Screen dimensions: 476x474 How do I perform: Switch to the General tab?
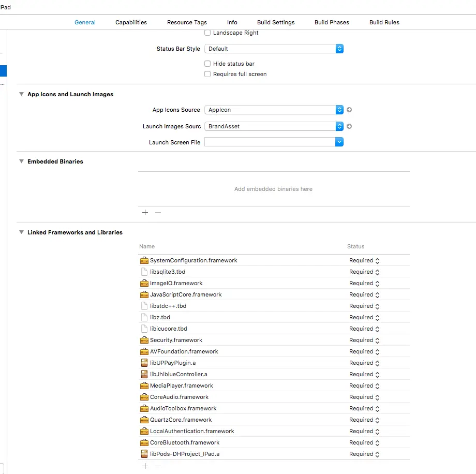click(x=85, y=22)
